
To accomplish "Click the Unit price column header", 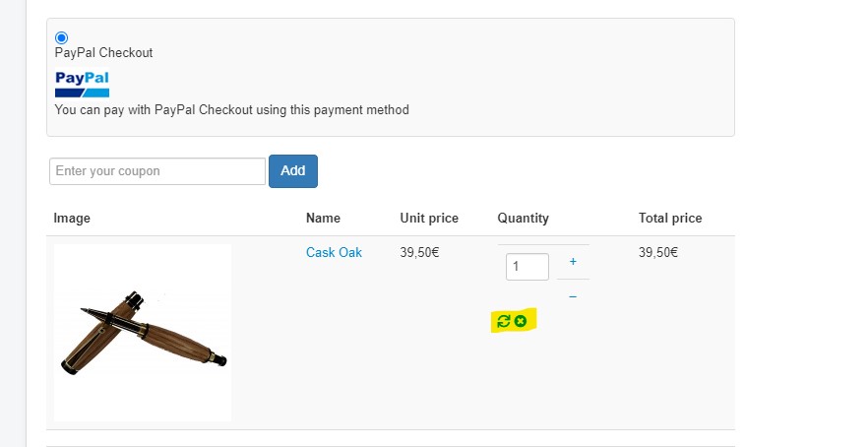I will (429, 219).
